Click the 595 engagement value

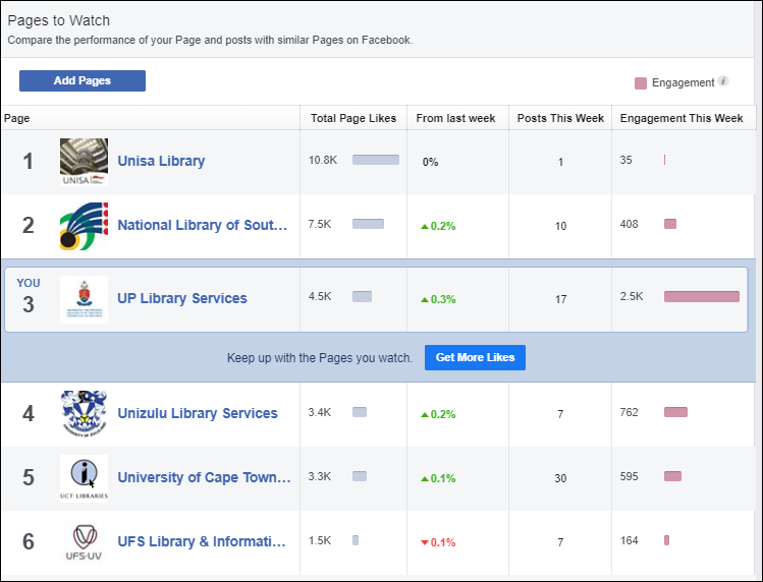(x=629, y=476)
